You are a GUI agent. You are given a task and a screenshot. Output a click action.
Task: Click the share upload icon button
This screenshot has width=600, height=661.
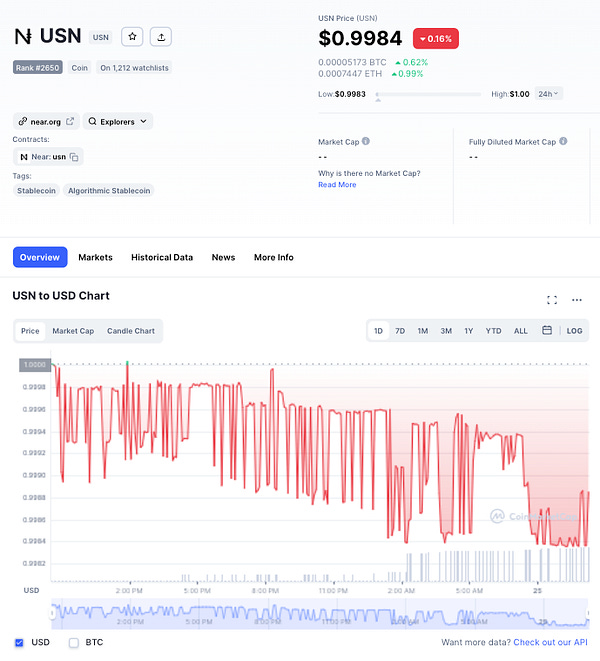[x=161, y=37]
